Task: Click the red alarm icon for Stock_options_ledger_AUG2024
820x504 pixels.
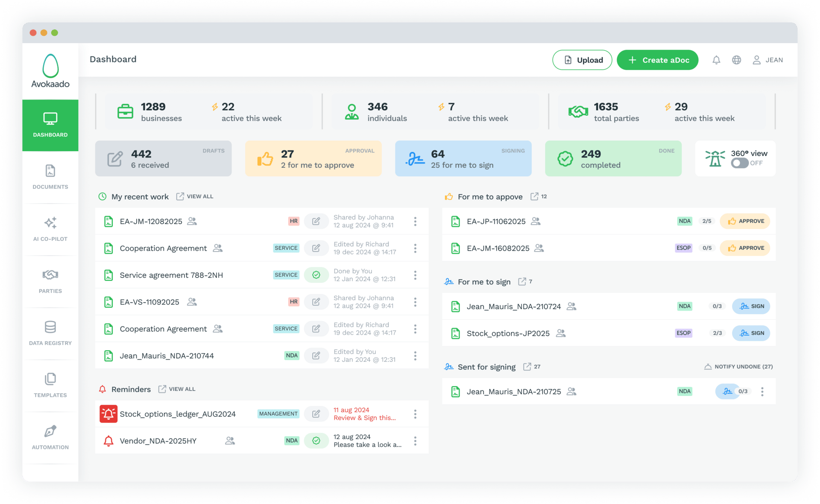Action: click(108, 414)
